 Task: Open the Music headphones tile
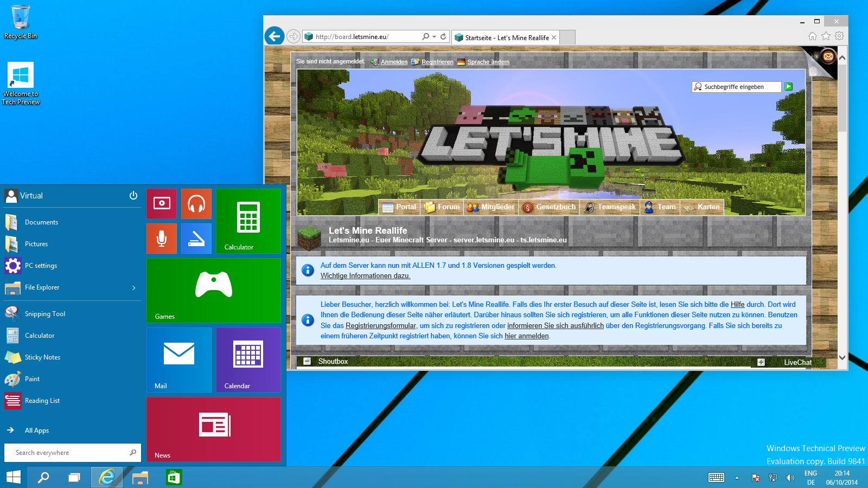pyautogui.click(x=196, y=203)
